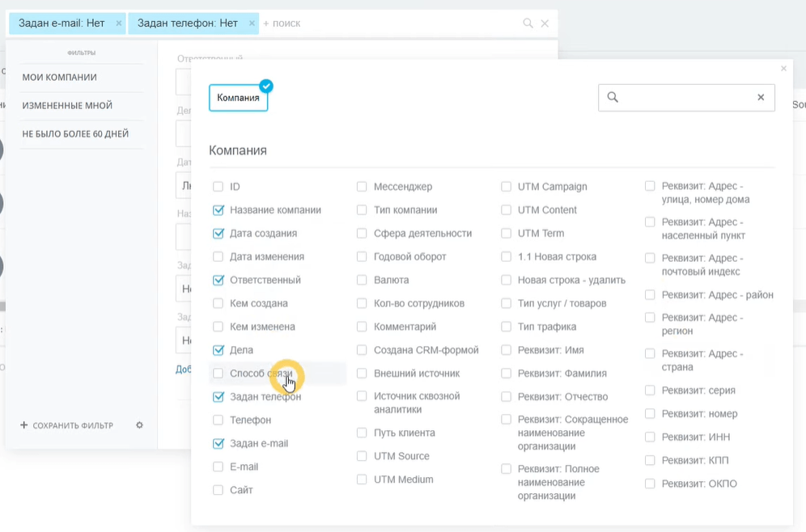Screen dimensions: 806x532
Task: Focus the field search input
Action: coord(686,98)
